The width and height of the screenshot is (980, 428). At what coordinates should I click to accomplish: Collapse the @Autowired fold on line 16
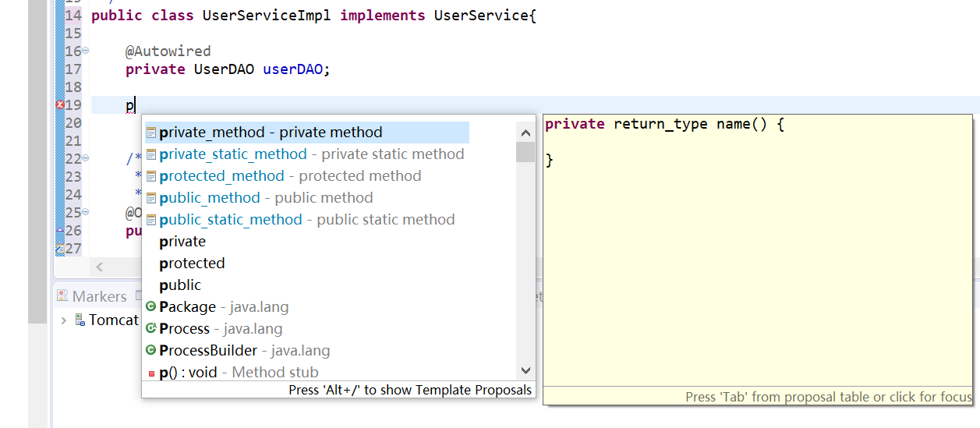[86, 51]
